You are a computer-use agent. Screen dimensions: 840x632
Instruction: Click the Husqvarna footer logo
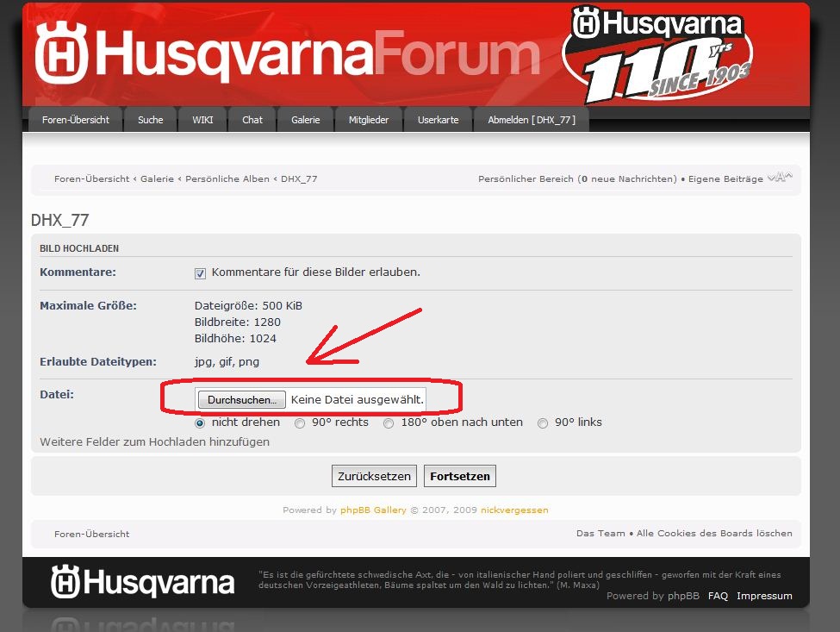click(142, 582)
